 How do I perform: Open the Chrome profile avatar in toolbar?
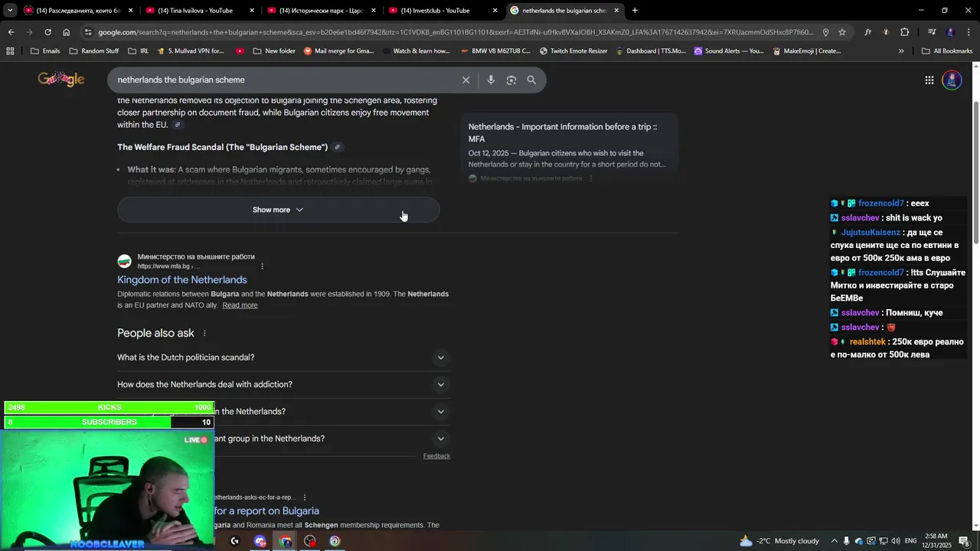click(x=950, y=32)
